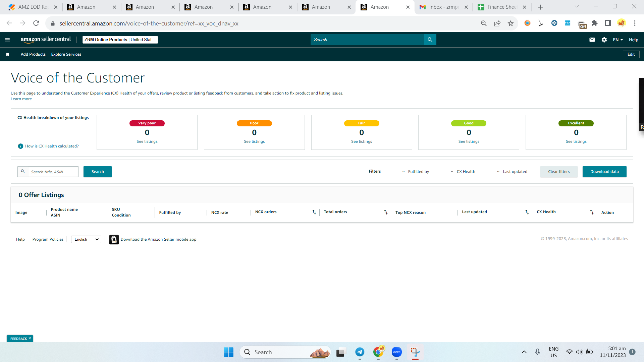Viewport: 644px width, 362px height.
Task: Click the CX Health info icon
Action: click(x=20, y=146)
